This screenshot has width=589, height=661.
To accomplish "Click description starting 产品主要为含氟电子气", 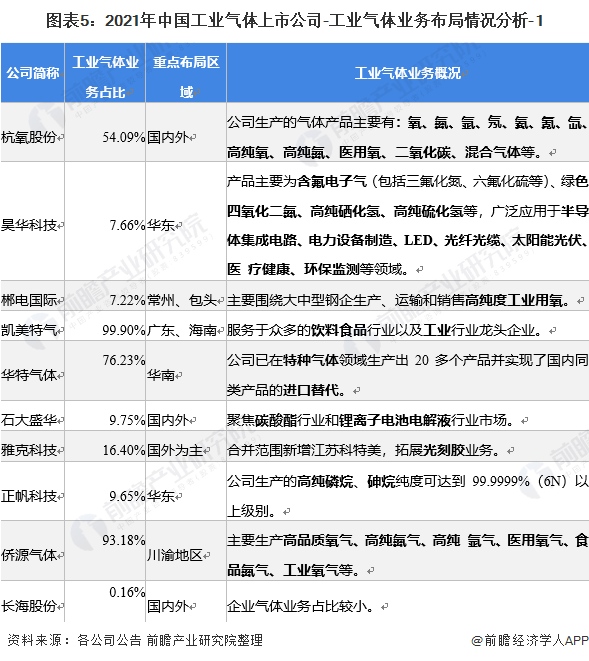I will [x=407, y=225].
